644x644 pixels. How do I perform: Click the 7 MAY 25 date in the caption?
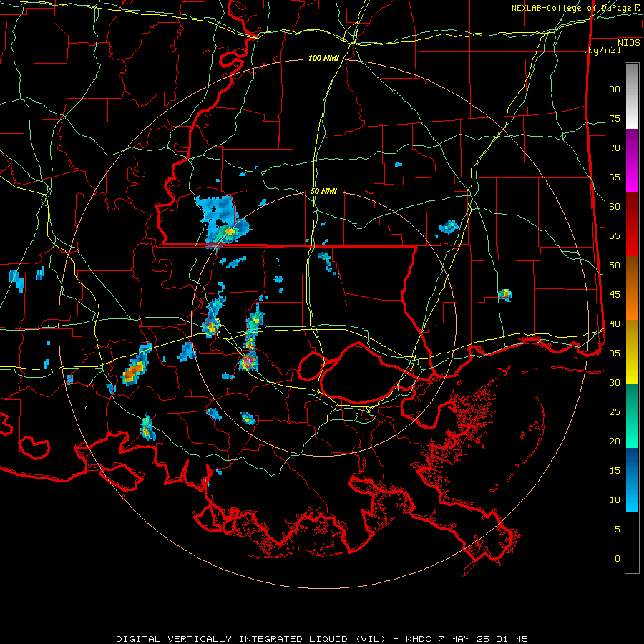(464, 639)
